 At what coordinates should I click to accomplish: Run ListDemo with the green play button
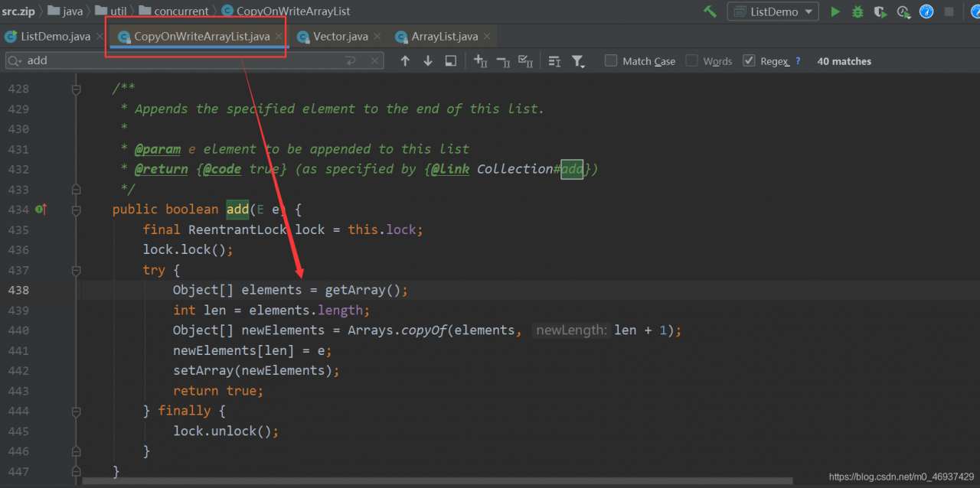point(835,11)
